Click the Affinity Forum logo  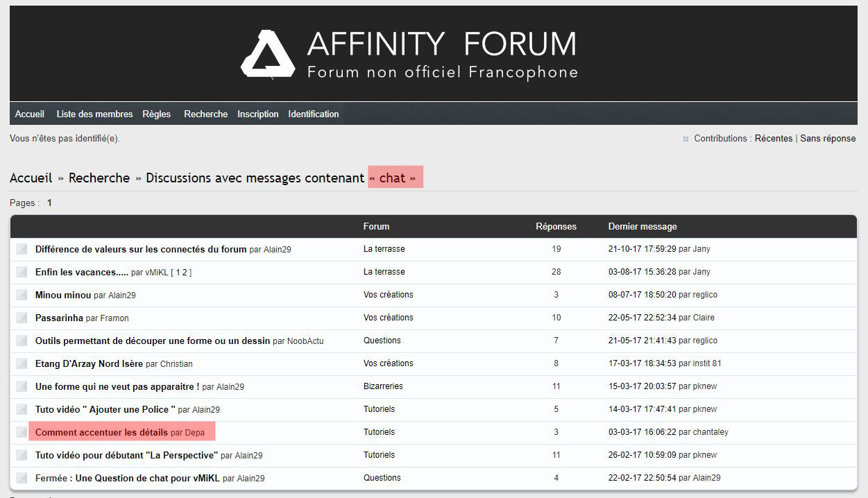[x=409, y=54]
